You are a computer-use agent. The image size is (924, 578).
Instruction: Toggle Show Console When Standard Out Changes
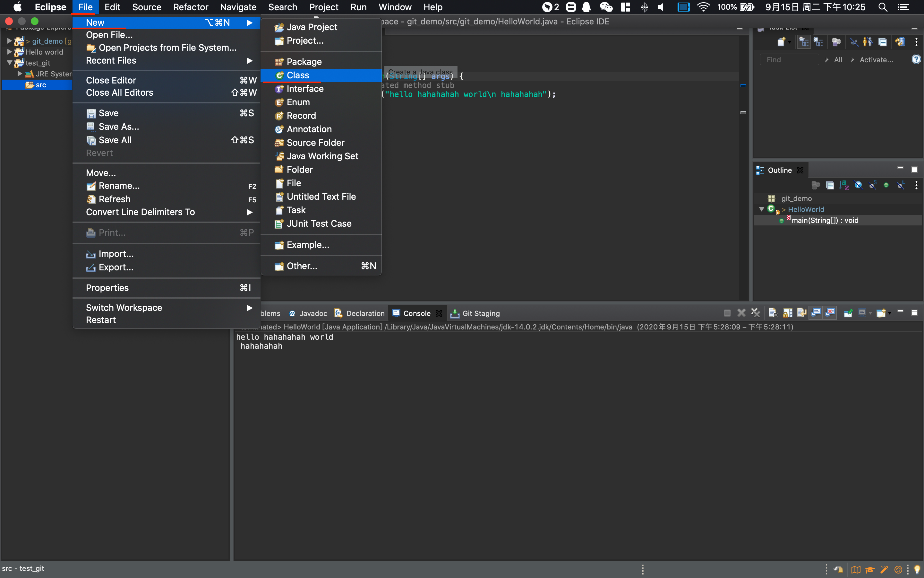[816, 313]
